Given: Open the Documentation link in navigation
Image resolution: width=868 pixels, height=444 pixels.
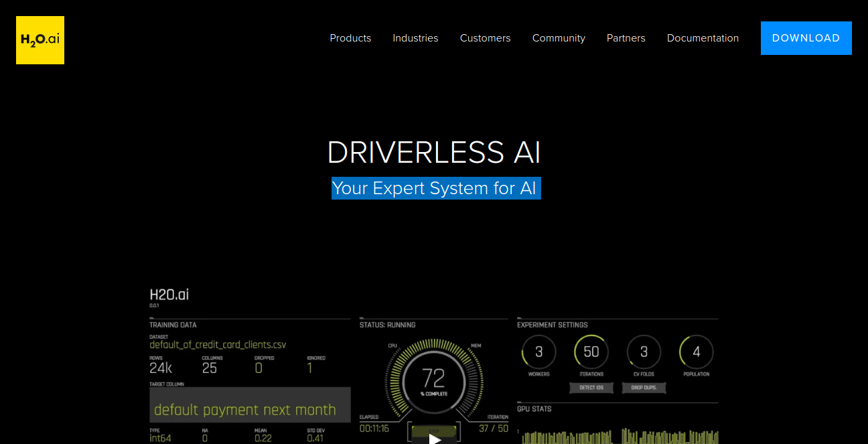Looking at the screenshot, I should [703, 38].
